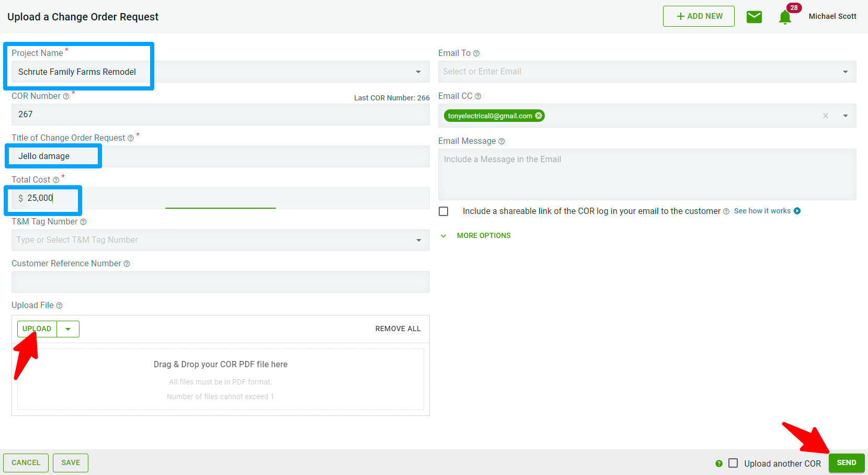
Task: Open the Project Name dropdown
Action: point(418,72)
